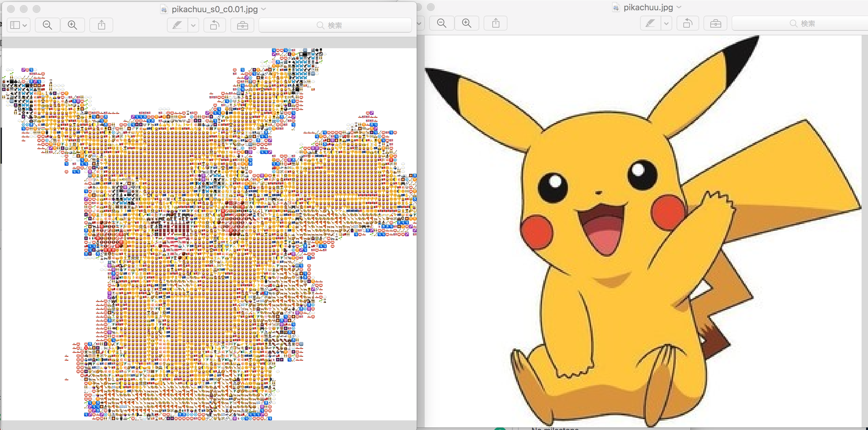Show Markup toolbox in pikachuu_s0_c0.01.jpg window
868x430 pixels.
pyautogui.click(x=242, y=25)
